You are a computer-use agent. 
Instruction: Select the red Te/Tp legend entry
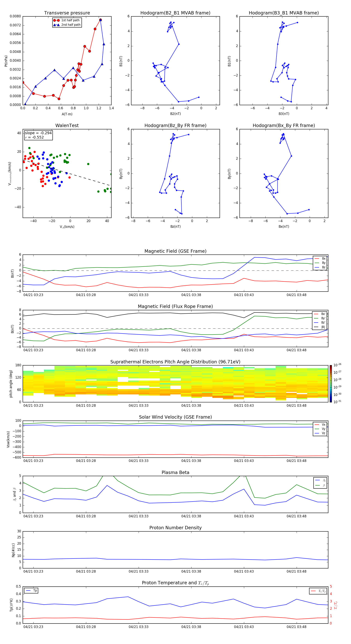pos(318,591)
